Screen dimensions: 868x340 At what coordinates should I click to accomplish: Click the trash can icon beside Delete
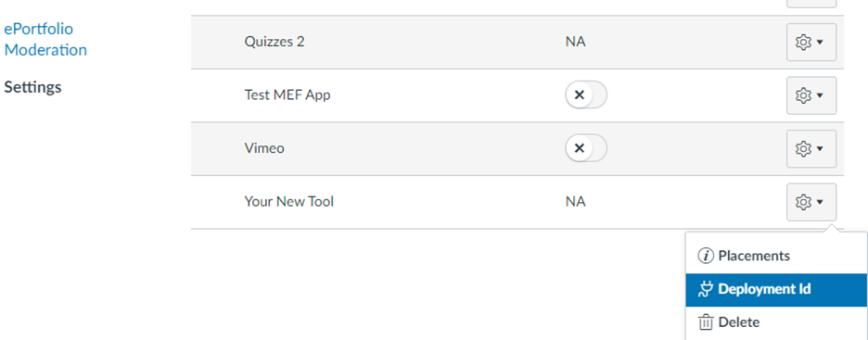[705, 321]
